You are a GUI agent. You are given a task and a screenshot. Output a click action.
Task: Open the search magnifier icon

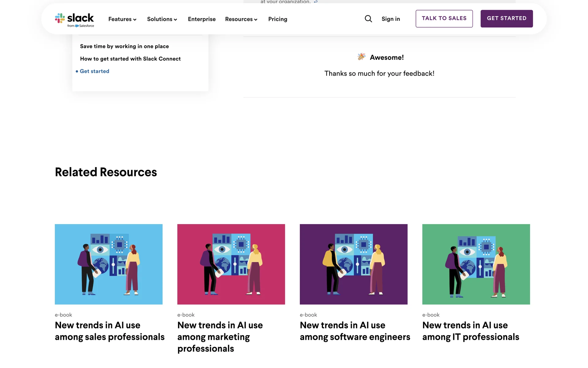(x=368, y=19)
